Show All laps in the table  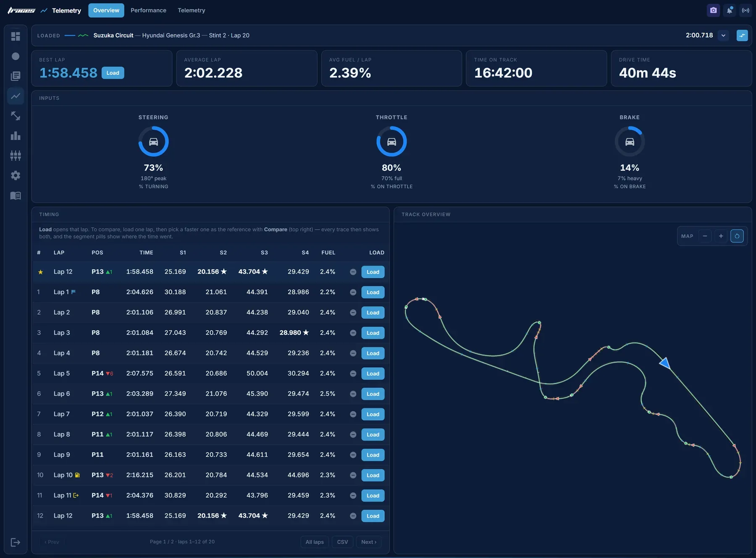click(315, 542)
